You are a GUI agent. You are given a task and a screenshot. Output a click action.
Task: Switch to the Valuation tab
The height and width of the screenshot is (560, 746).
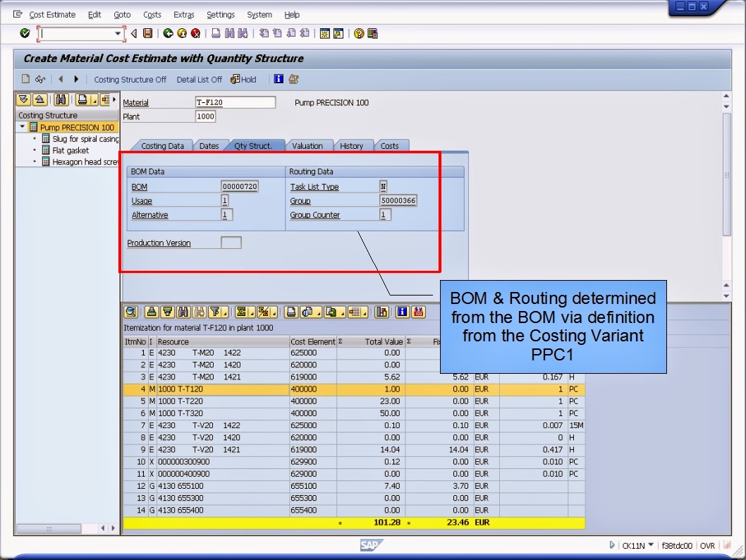310,146
